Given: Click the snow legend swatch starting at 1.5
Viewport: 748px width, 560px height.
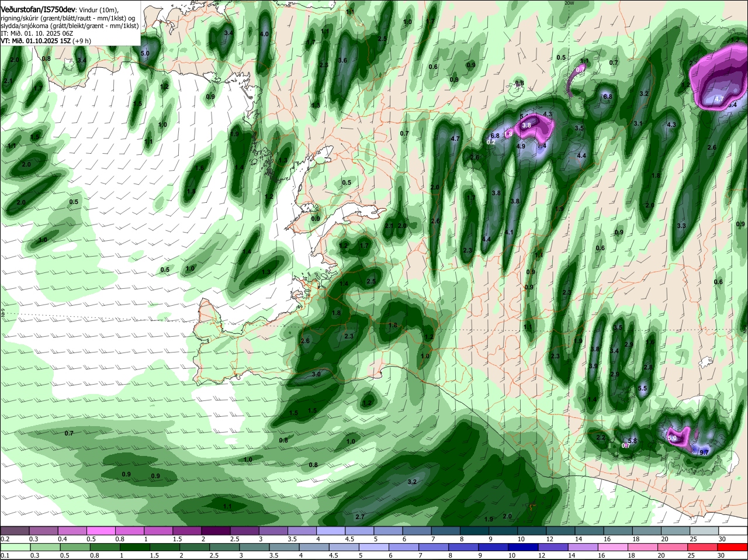Looking at the screenshot, I should (x=187, y=530).
